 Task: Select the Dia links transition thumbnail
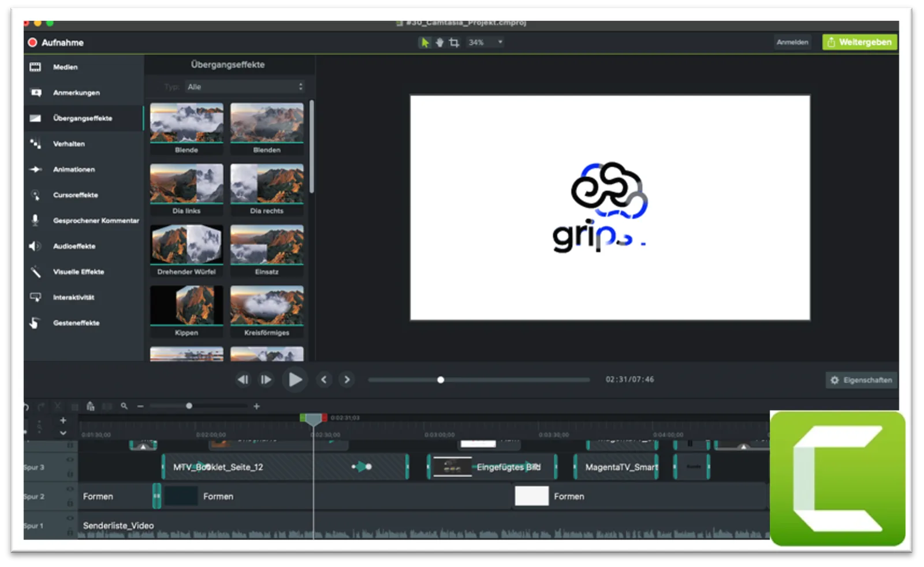pos(187,184)
